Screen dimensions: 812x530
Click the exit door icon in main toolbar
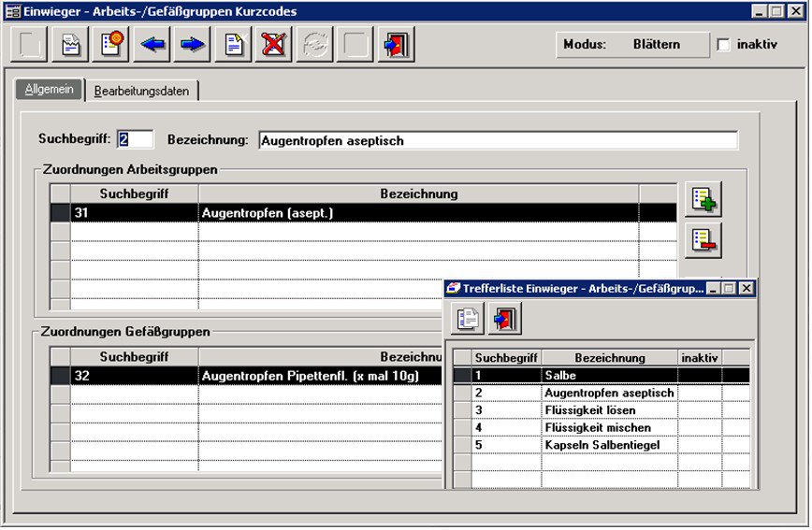click(x=396, y=45)
